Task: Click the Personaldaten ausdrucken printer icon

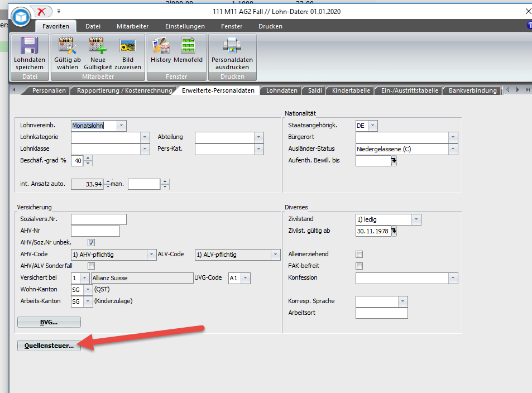Action: pos(232,46)
